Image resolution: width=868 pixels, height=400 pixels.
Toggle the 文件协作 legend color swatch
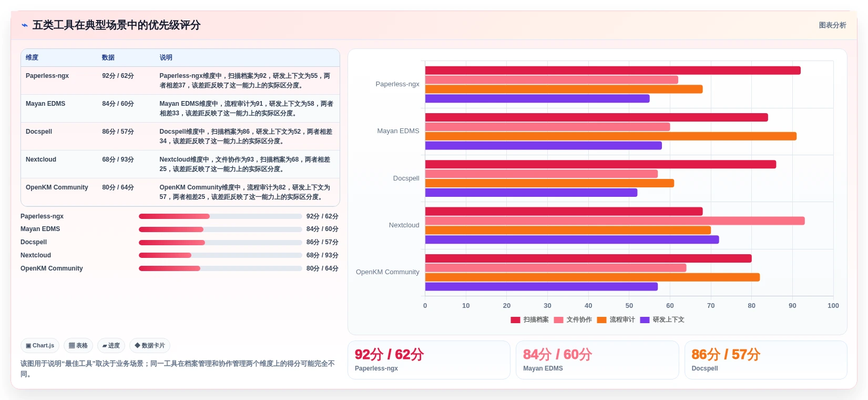pos(558,320)
